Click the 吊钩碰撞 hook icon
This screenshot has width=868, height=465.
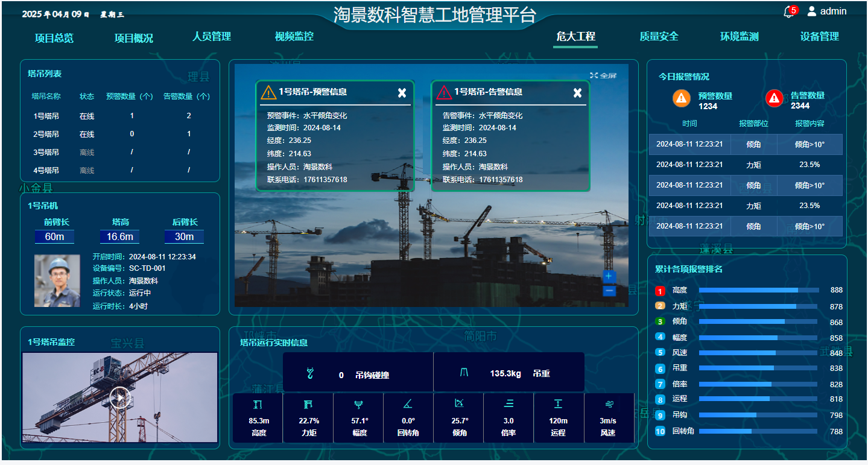pos(311,373)
